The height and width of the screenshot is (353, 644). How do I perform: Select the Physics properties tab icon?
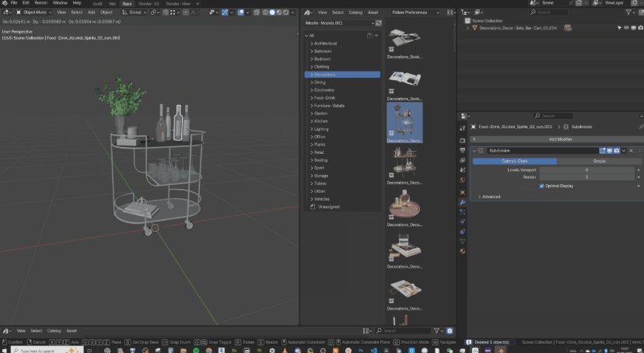(x=463, y=222)
